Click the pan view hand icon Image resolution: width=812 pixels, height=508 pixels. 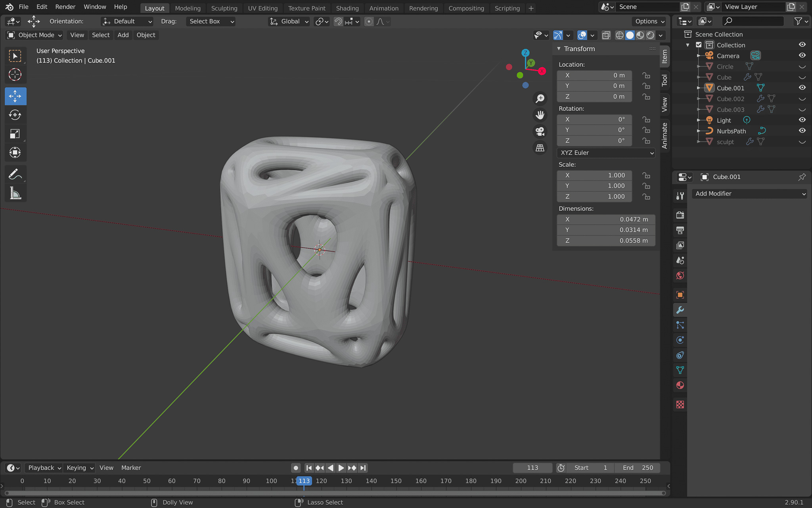(x=540, y=115)
